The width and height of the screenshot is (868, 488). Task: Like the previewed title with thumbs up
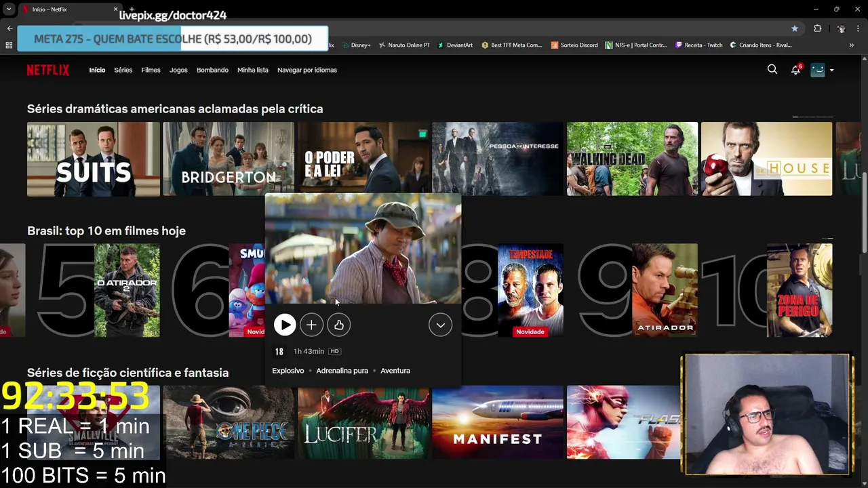[x=338, y=325]
